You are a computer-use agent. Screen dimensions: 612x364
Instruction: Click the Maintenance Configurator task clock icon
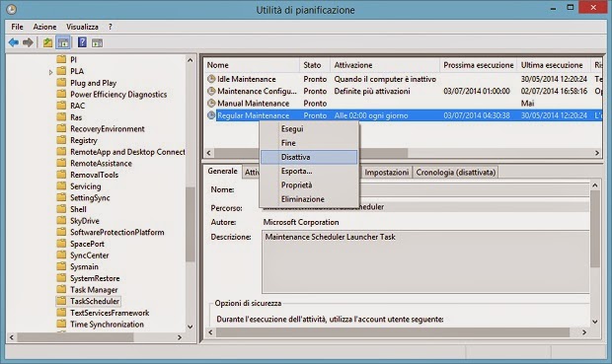click(x=211, y=91)
